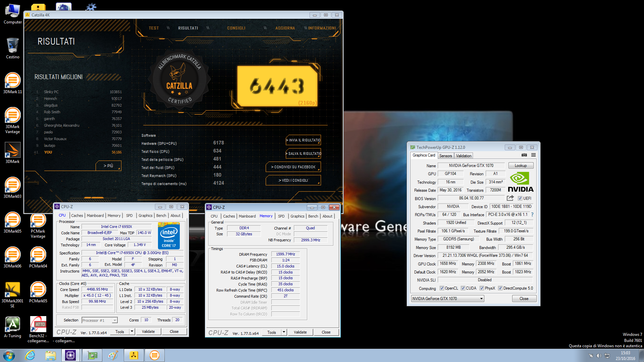This screenshot has width=644, height=362.
Task: Toggle the UEFI checkbox in GPU-Z
Action: coord(520,198)
